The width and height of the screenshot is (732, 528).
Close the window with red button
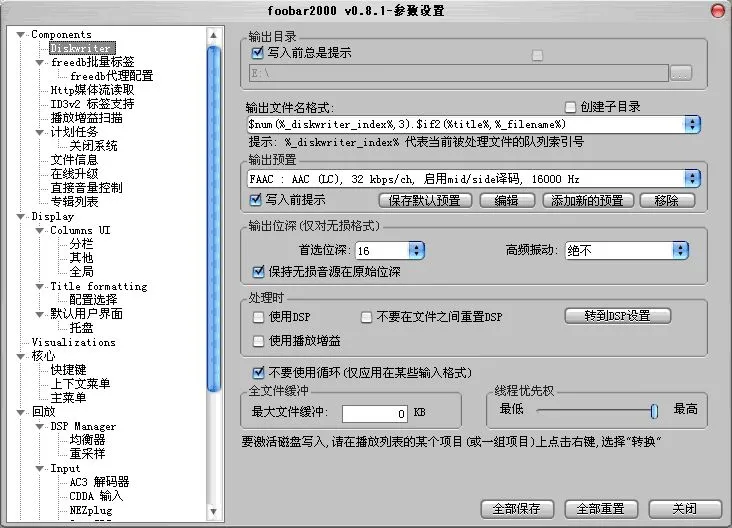[x=718, y=10]
